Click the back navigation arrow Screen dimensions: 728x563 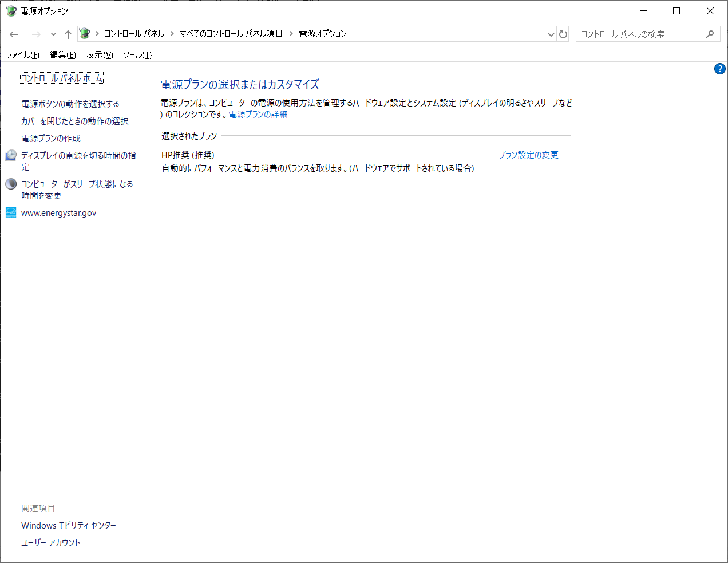[14, 34]
